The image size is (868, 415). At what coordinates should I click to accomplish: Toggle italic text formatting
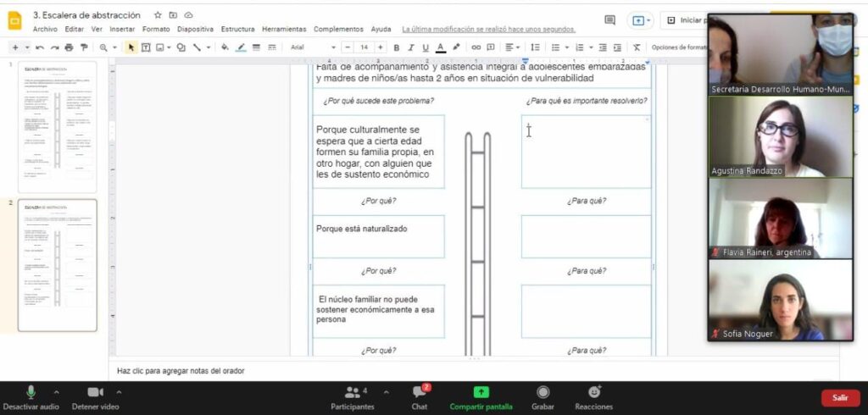[x=410, y=47]
